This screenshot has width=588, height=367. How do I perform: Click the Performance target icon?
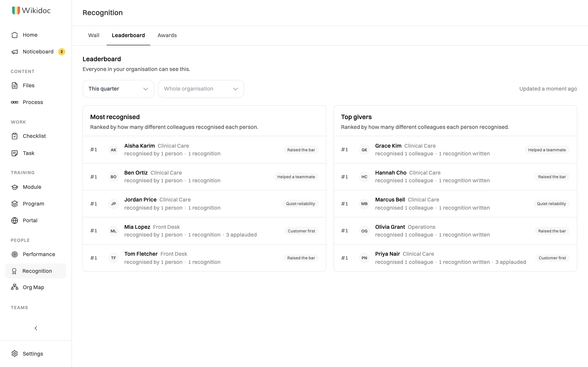(x=14, y=254)
